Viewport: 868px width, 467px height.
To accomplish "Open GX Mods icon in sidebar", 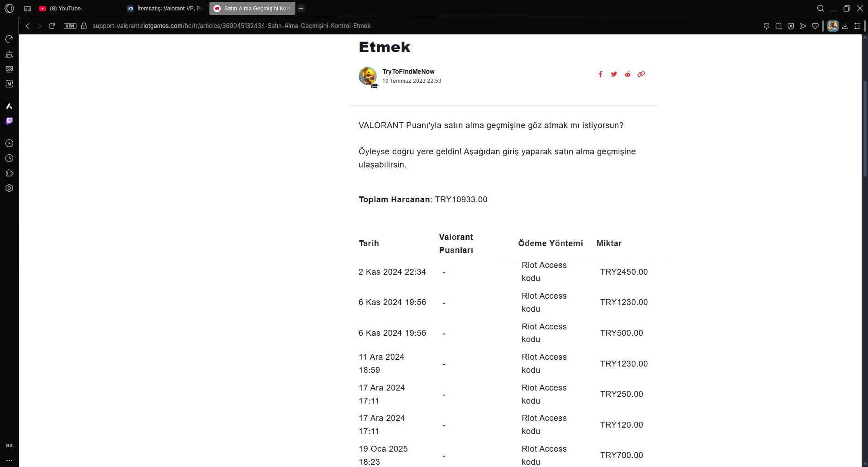I will [9, 84].
